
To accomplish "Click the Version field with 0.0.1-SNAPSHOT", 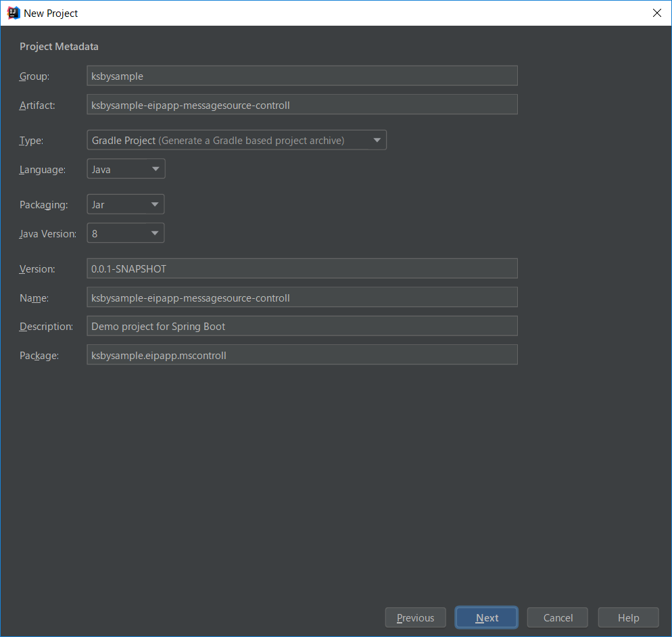I will (x=302, y=268).
